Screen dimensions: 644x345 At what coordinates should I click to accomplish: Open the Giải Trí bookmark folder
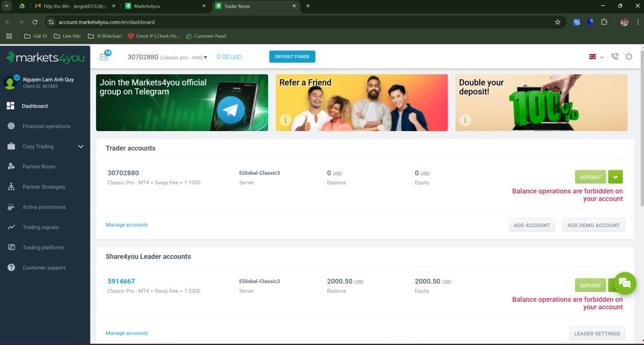pyautogui.click(x=35, y=36)
